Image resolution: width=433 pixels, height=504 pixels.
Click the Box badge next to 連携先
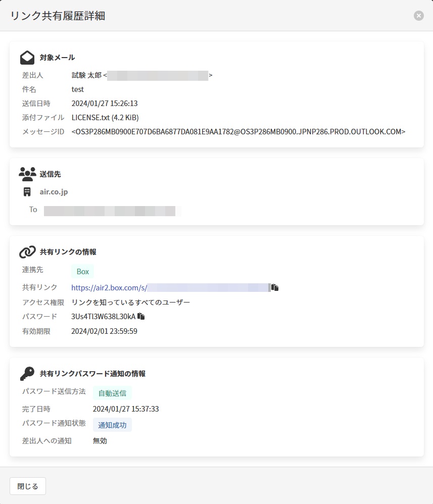82,272
